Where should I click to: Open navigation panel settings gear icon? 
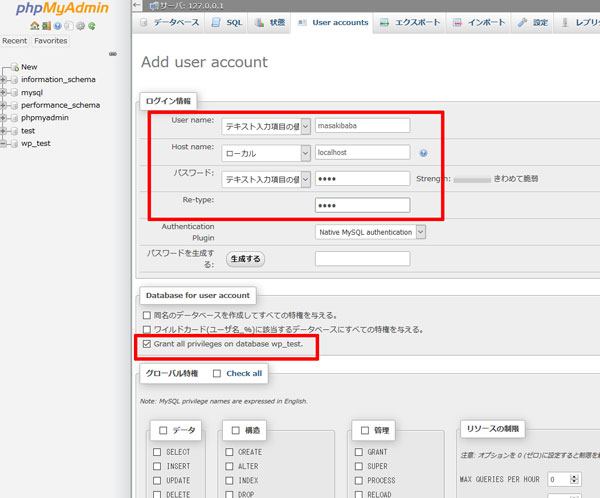pos(80,26)
